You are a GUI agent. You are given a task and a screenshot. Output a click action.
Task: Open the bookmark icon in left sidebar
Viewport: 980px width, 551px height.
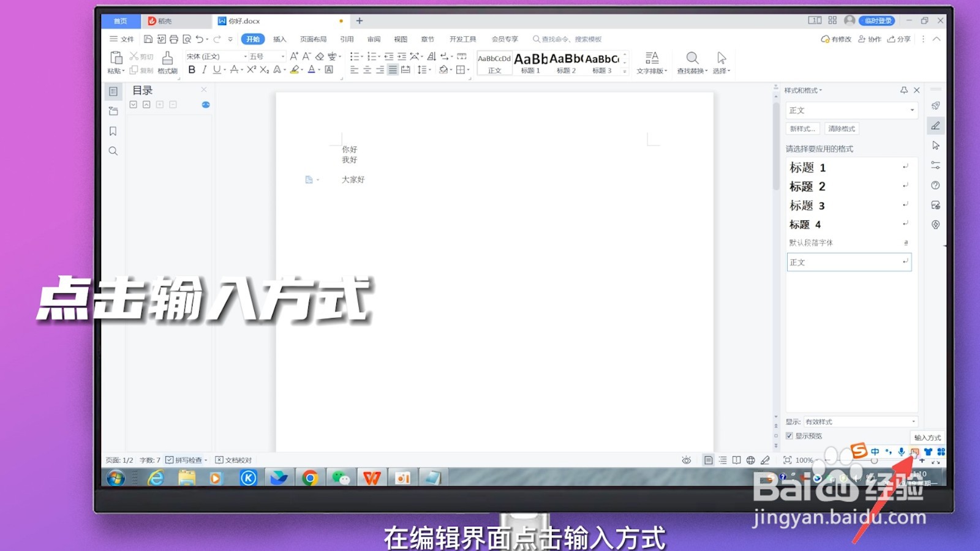pos(113,131)
